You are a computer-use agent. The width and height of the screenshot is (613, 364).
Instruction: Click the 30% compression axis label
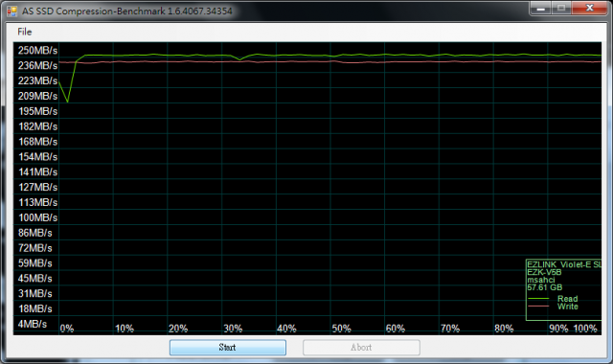coord(233,329)
